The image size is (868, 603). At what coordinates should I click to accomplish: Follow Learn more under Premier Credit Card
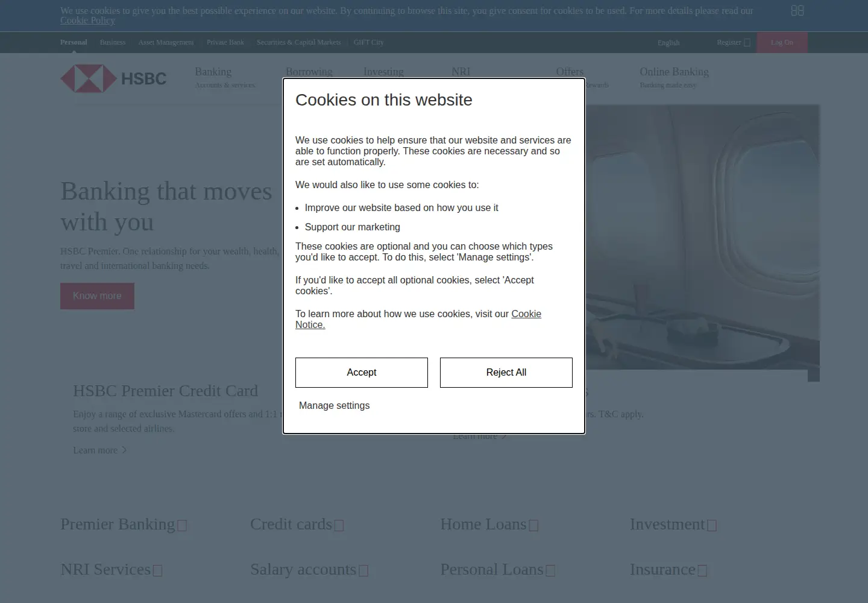tap(100, 450)
